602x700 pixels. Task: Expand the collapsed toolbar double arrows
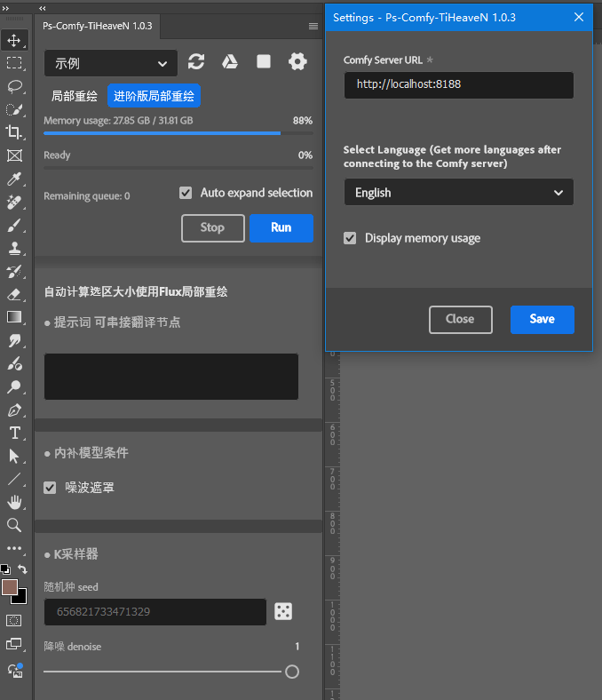point(5,8)
